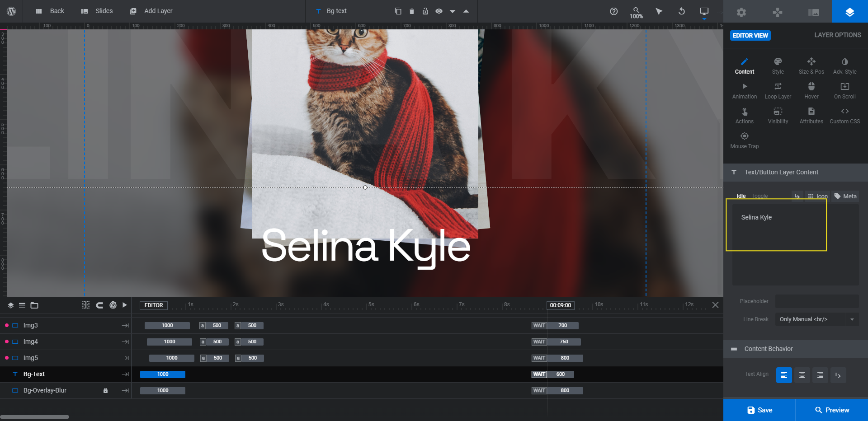
Task: Open the Adv. Style settings
Action: coord(845,66)
